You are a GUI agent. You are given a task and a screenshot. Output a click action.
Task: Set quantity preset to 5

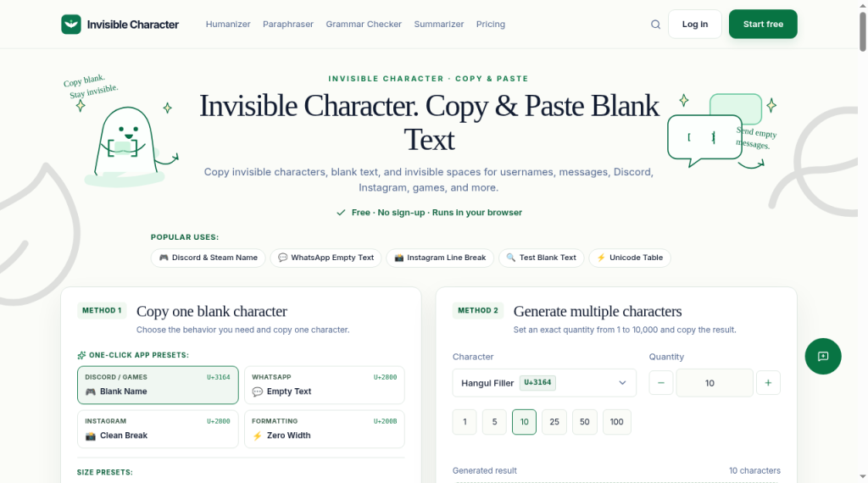[x=494, y=422]
